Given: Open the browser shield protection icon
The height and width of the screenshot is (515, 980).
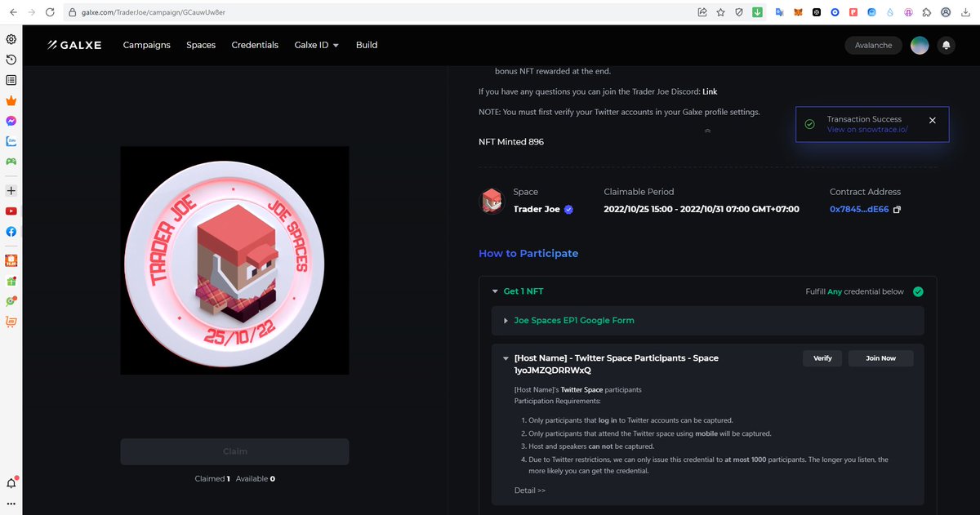Looking at the screenshot, I should (739, 12).
